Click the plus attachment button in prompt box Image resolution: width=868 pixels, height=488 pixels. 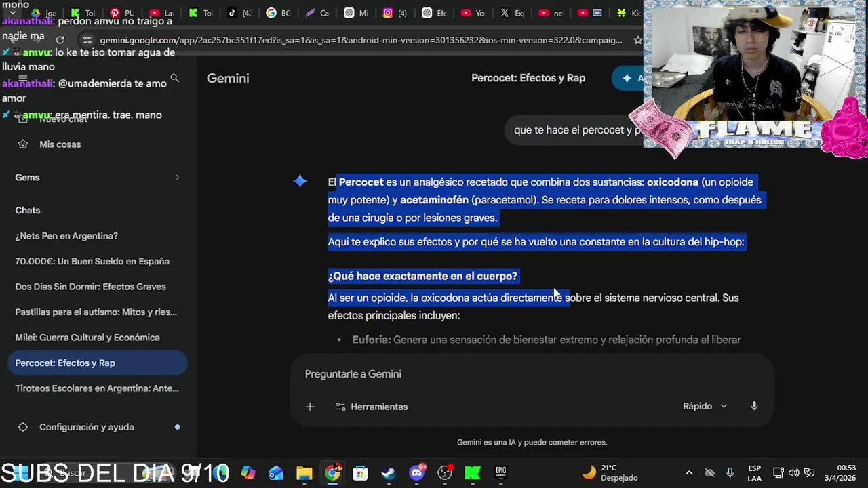click(310, 407)
